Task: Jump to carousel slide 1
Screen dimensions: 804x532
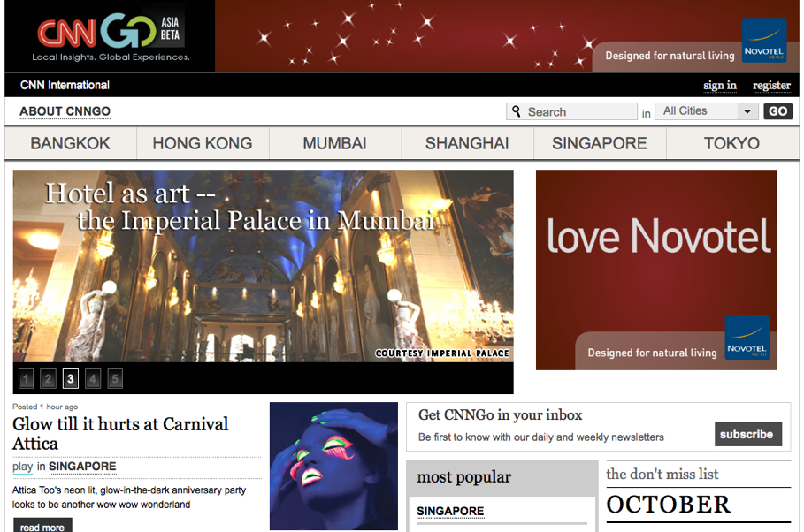Action: click(26, 378)
